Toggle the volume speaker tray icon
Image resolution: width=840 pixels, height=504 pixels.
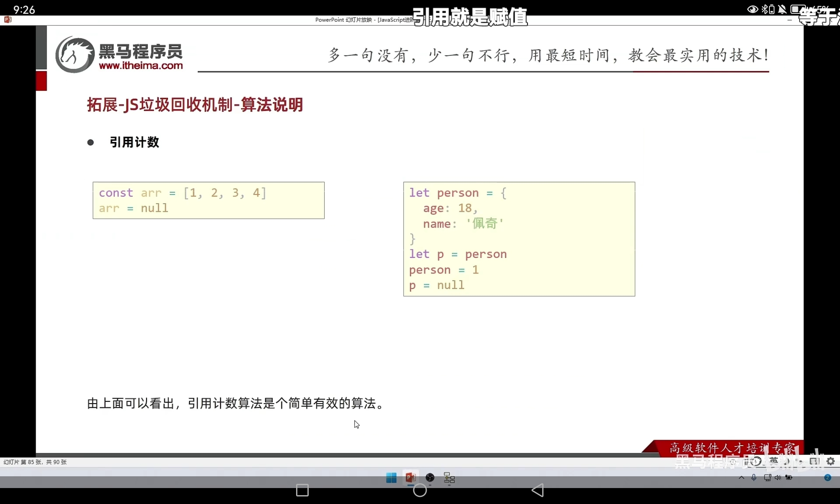tap(778, 478)
